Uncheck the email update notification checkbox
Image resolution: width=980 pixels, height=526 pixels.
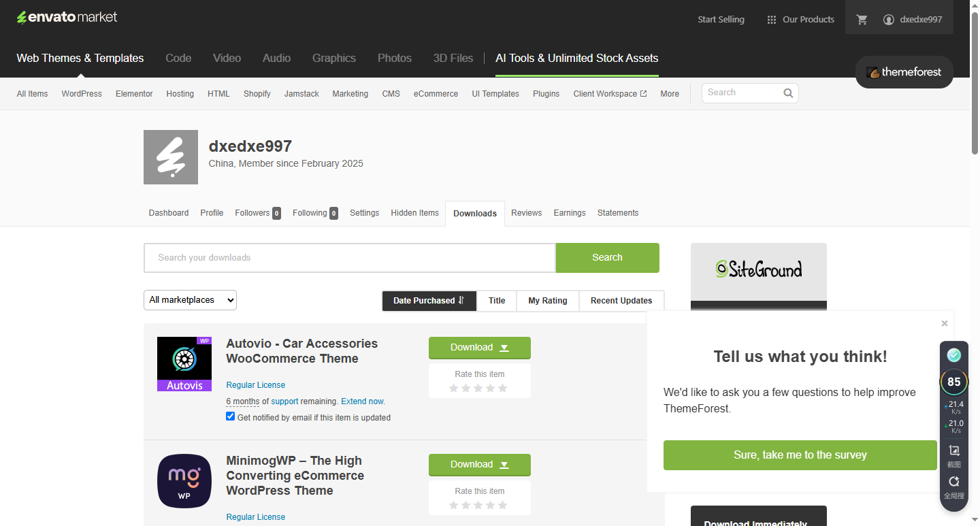(x=231, y=416)
